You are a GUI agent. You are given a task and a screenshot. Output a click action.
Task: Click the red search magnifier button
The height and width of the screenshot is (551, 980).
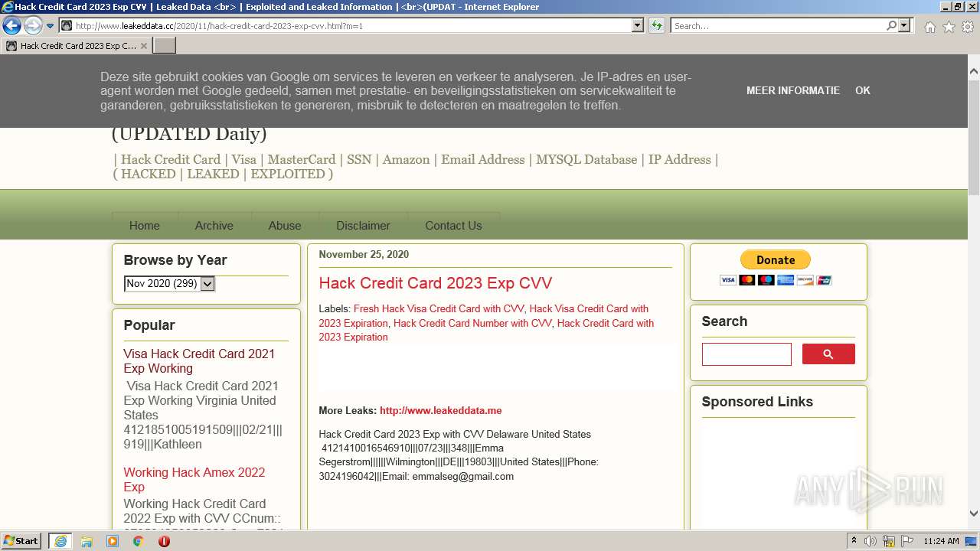828,354
